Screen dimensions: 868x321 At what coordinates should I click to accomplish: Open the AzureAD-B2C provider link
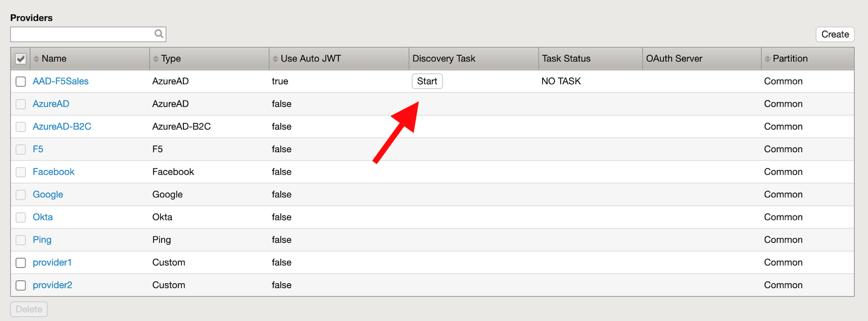62,126
